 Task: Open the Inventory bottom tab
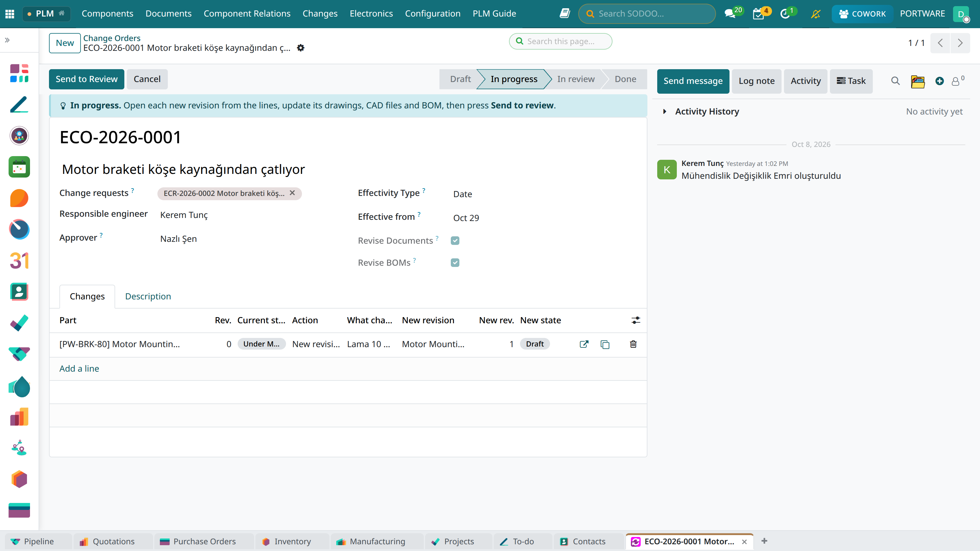[x=292, y=541]
